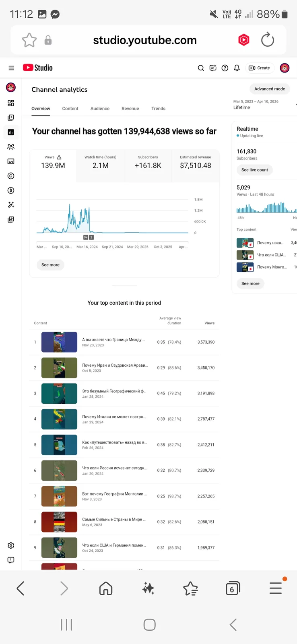The height and width of the screenshot is (644, 297).
Task: Open the hamburger navigation menu
Action: click(x=11, y=68)
